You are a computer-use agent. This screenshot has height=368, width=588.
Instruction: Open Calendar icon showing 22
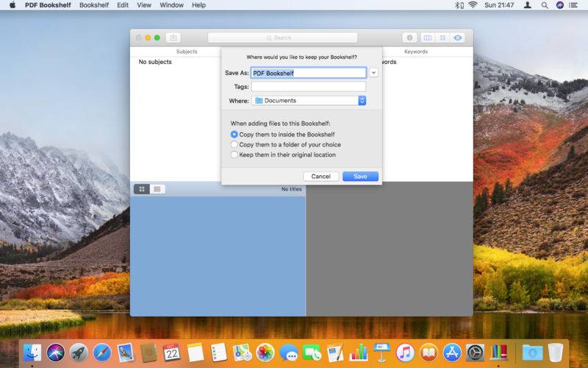click(x=172, y=353)
